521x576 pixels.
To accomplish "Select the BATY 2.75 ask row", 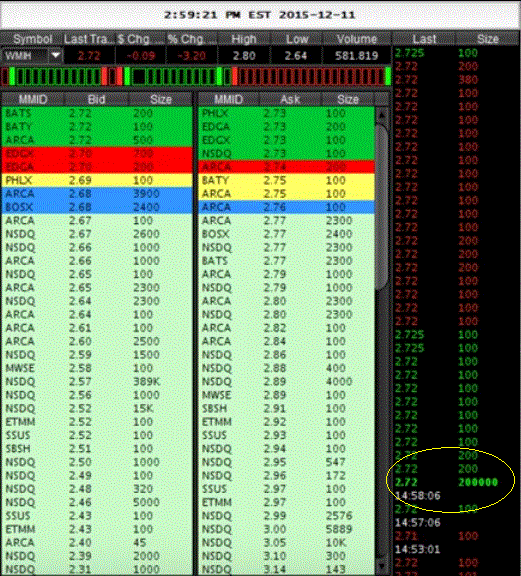I will coord(287,180).
